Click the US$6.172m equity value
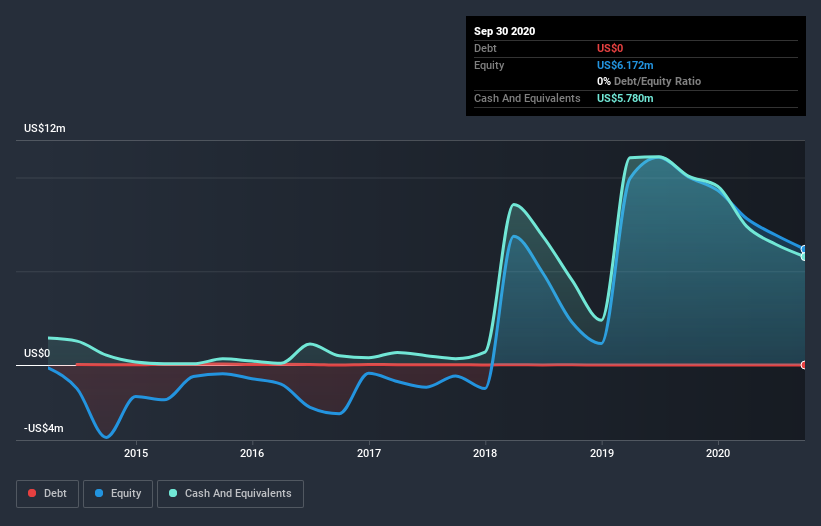Screen dimensions: 821x526 click(x=625, y=65)
